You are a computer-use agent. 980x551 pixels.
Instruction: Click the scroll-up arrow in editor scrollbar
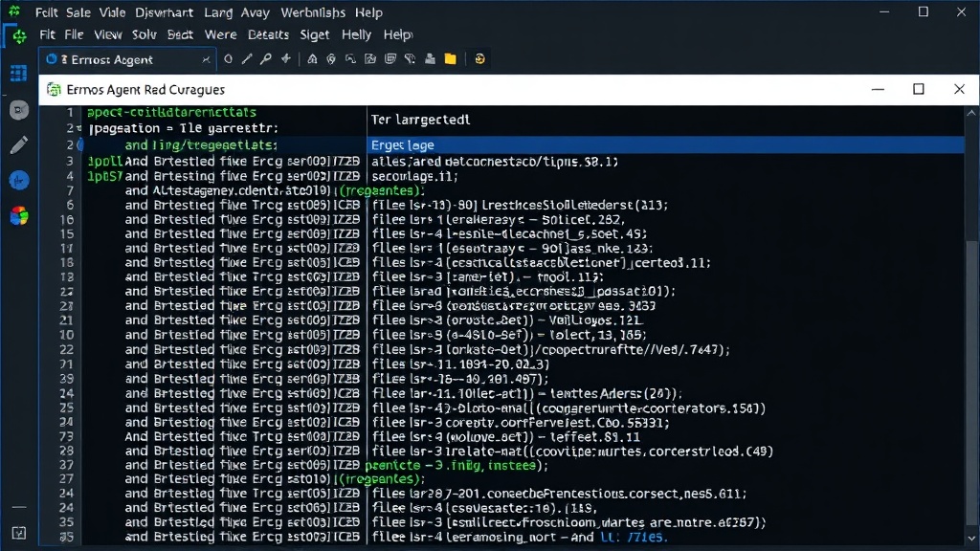(x=971, y=113)
